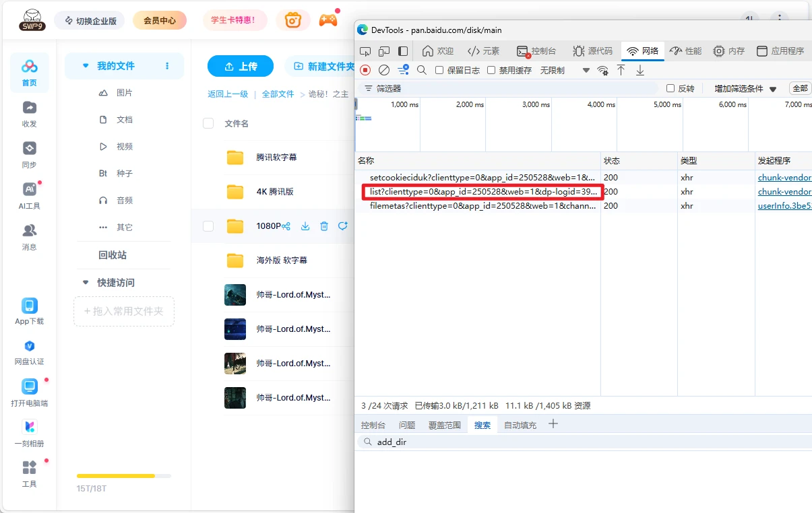
Task: Expand the 增加筛选条件 dropdown
Action: (745, 89)
